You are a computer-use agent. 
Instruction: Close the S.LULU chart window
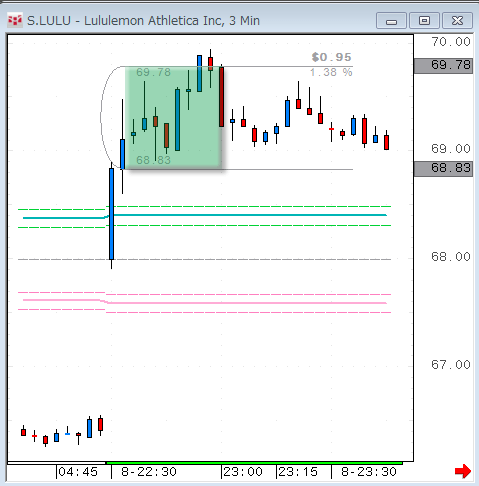coord(457,21)
